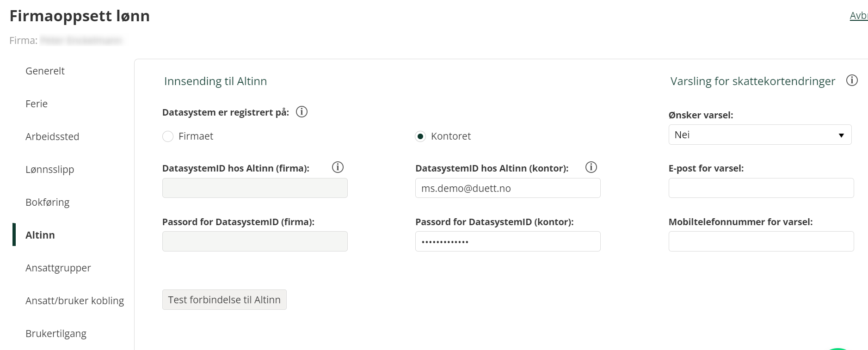The height and width of the screenshot is (350, 868).
Task: Open Lønnsslipp in the sidebar
Action: click(x=49, y=169)
